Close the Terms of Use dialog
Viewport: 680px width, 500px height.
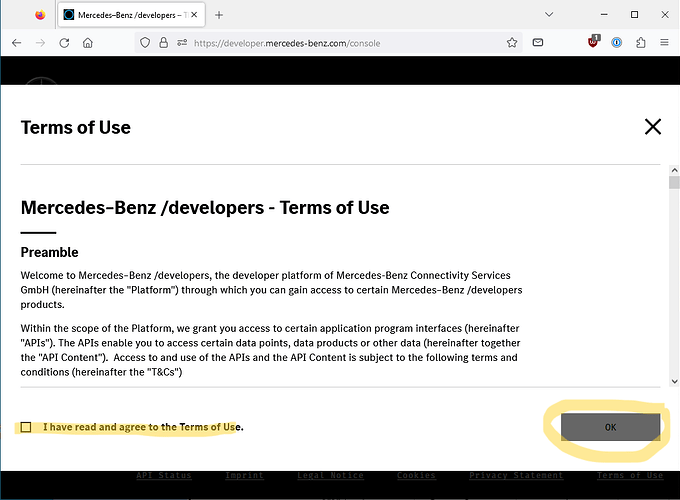(653, 127)
